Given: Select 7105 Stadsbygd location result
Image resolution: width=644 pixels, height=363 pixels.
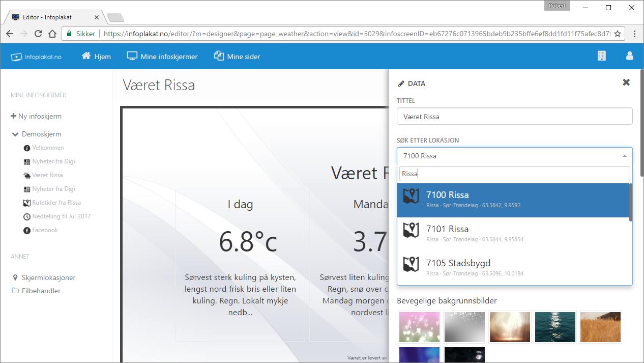Looking at the screenshot, I should click(513, 268).
